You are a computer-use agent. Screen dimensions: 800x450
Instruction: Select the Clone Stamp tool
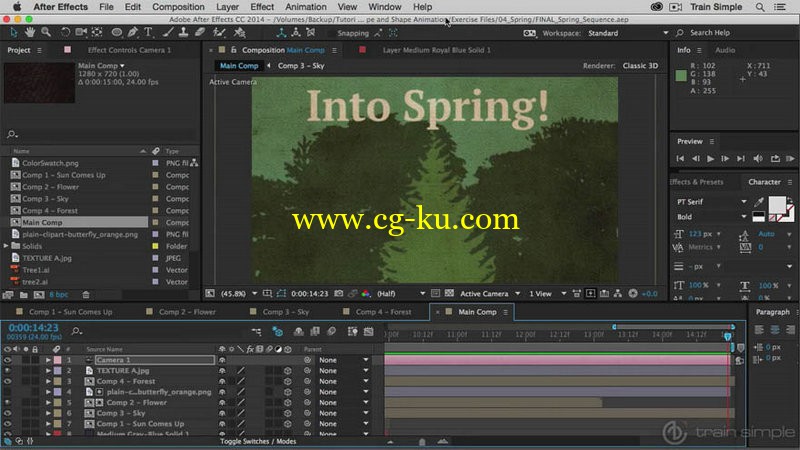point(183,33)
